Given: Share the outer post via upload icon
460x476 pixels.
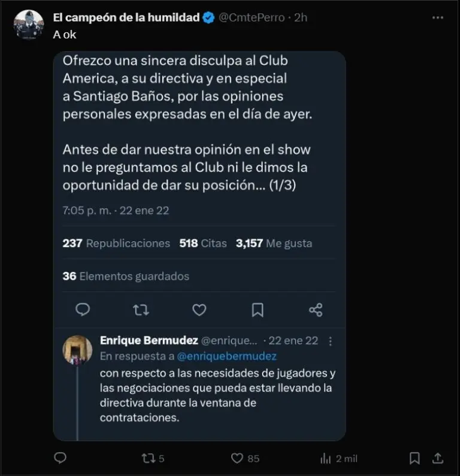Looking at the screenshot, I should tap(437, 458).
